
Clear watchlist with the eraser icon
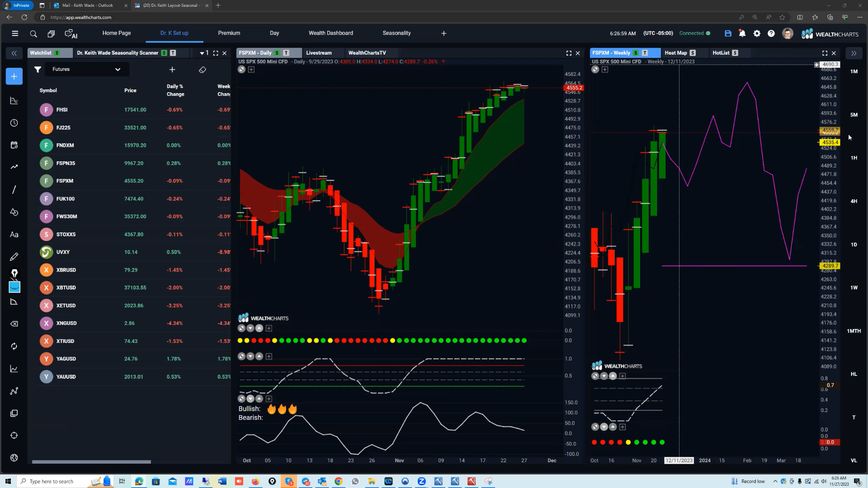click(x=203, y=70)
